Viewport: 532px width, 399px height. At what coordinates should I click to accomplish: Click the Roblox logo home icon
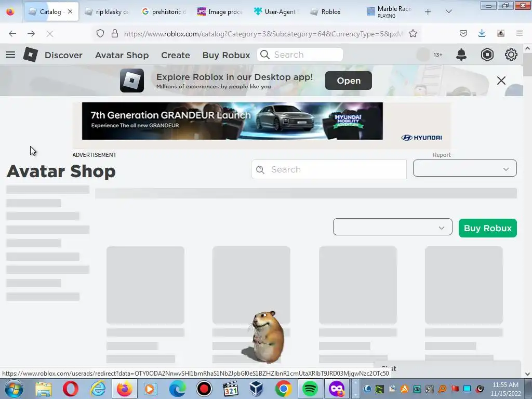[30, 54]
